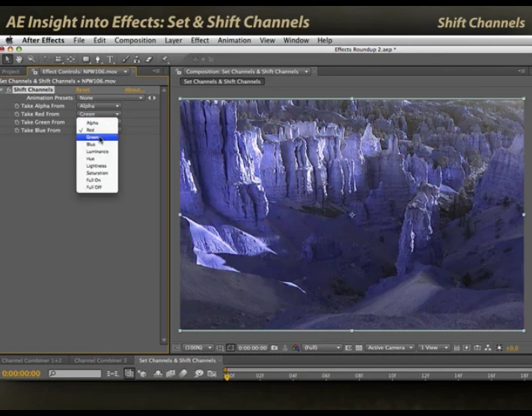Toggle transparency grid button
532x416 pixels.
[358, 348]
